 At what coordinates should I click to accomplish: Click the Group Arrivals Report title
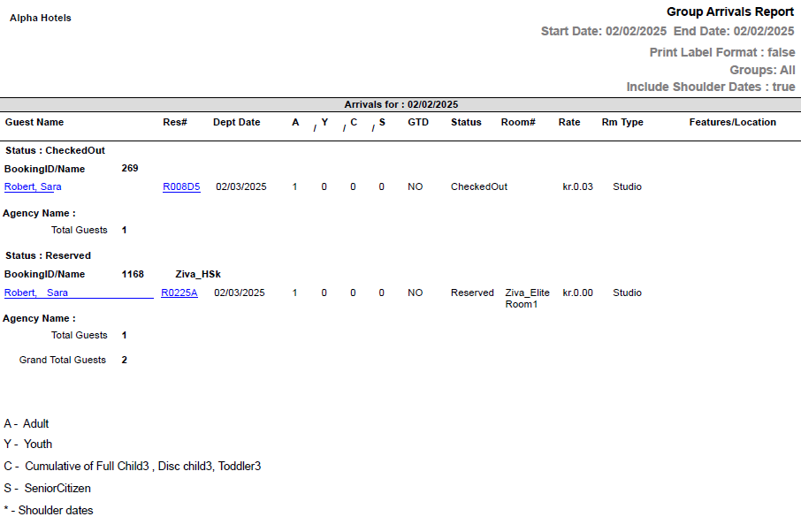tap(730, 12)
